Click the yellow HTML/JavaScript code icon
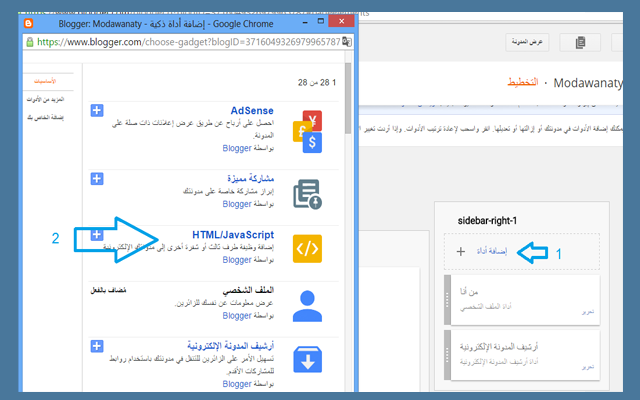Viewport: 640px width, 400px height. (307, 249)
